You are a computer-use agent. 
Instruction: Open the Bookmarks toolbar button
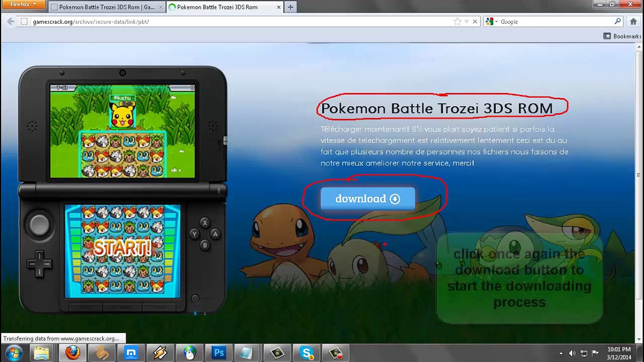point(622,36)
